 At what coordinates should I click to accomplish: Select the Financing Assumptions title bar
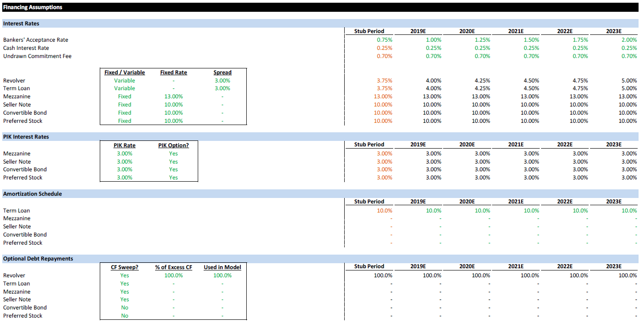click(32, 7)
